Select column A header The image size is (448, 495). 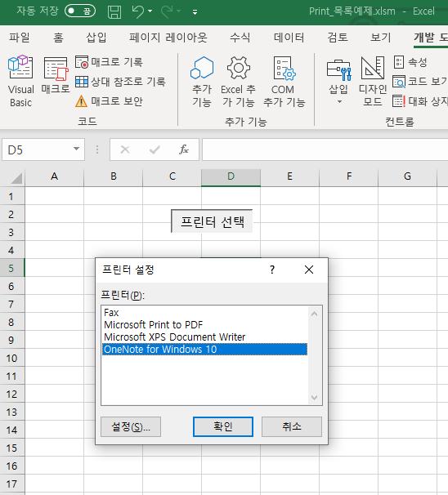coord(54,176)
